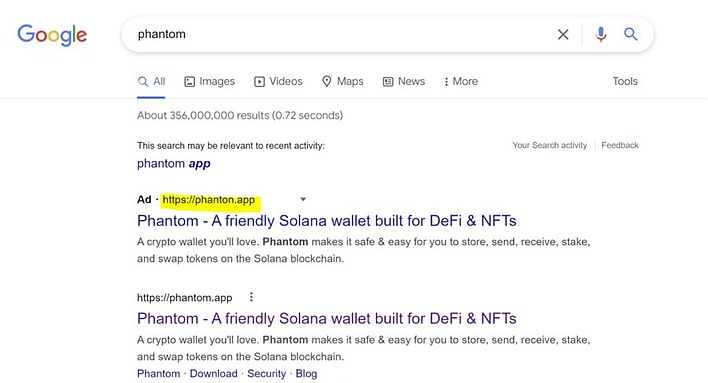The height and width of the screenshot is (383, 708).
Task: Open the organic Phantom Solana wallet result title
Action: (326, 319)
